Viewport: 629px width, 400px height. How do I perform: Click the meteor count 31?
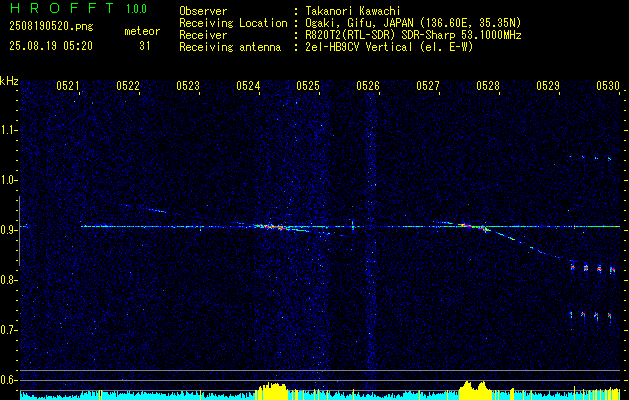point(145,46)
